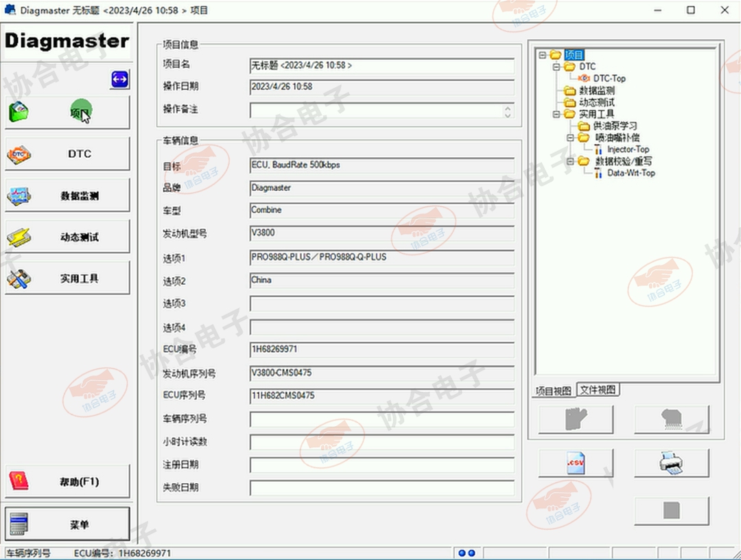This screenshot has height=560, width=741.
Task: Select DTC-Top tree item
Action: pyautogui.click(x=609, y=78)
